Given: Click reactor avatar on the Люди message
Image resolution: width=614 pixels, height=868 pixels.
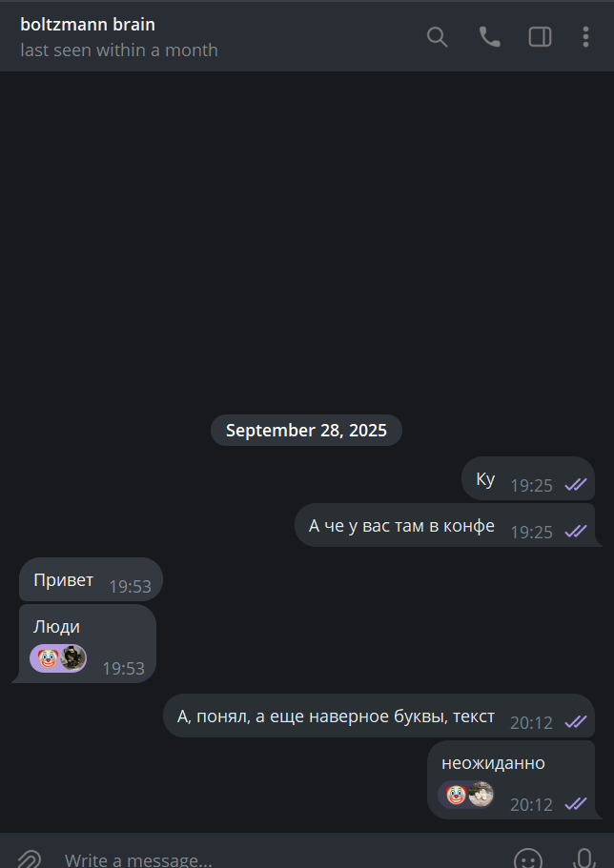Looking at the screenshot, I should point(73,657).
